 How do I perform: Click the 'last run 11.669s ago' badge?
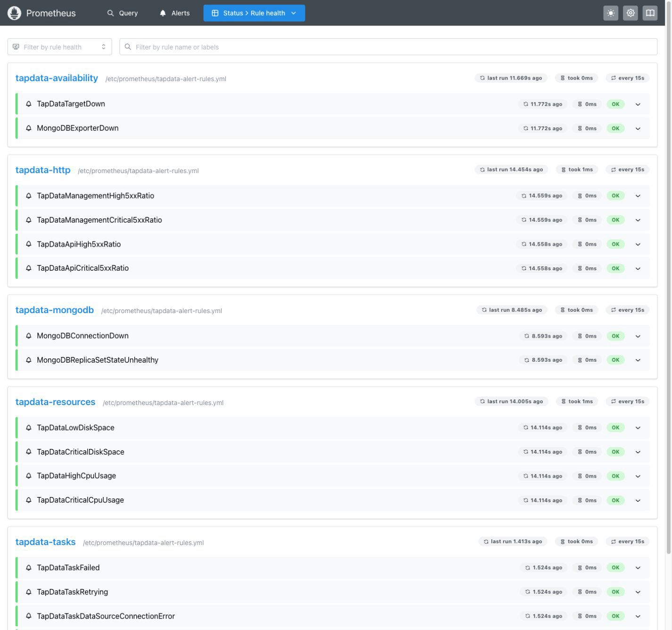coord(511,78)
